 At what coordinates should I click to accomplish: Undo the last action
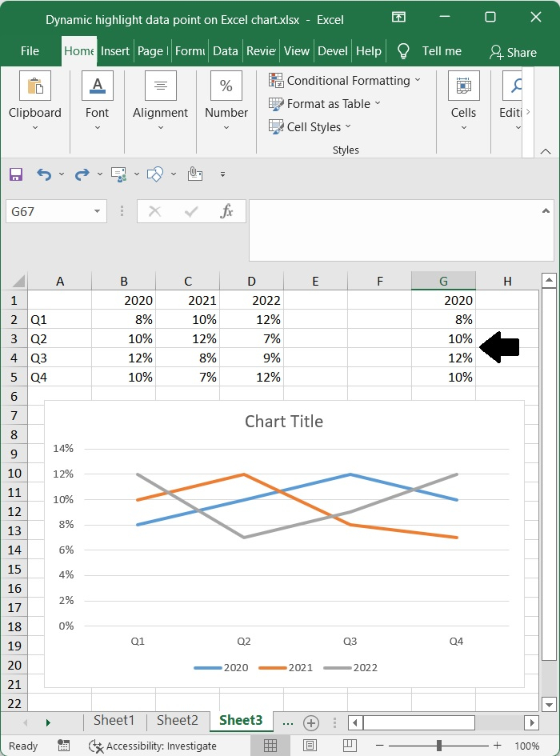coord(44,174)
